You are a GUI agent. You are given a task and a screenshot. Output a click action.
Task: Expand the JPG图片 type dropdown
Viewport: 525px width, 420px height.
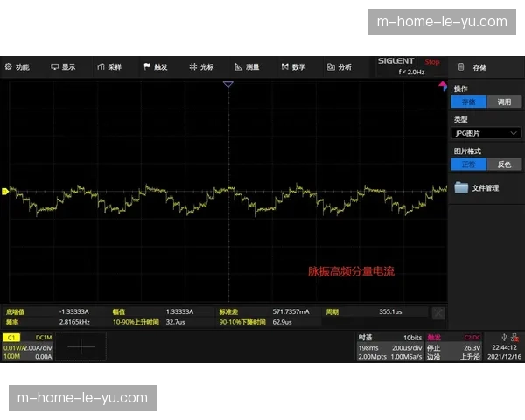486,133
